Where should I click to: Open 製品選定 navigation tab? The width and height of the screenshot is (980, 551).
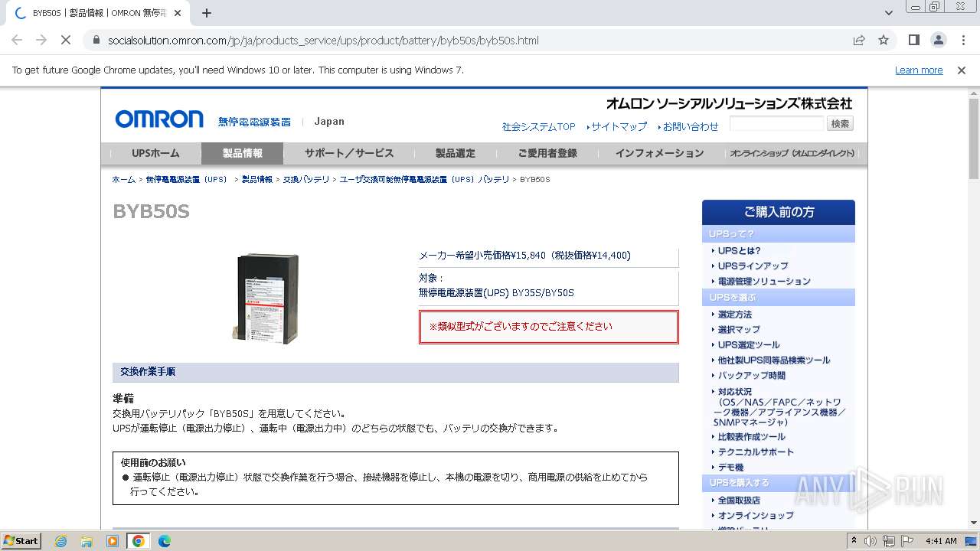click(456, 153)
